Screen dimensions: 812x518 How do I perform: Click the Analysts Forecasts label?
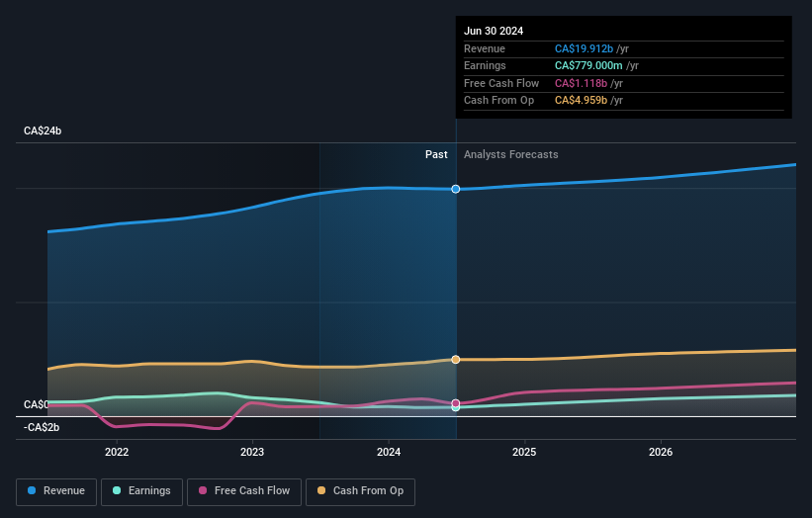click(511, 154)
